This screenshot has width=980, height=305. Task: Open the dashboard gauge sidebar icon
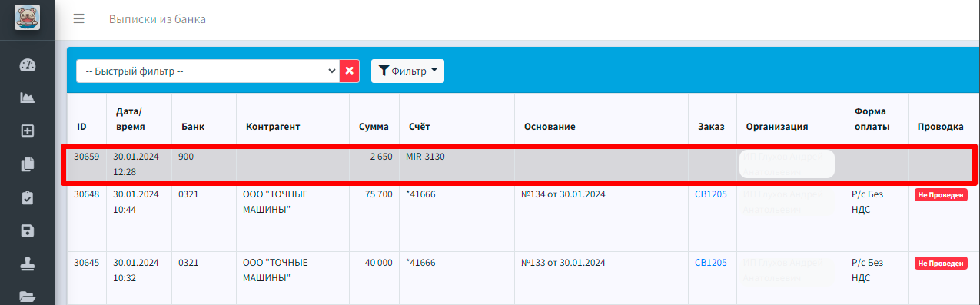tap(28, 65)
